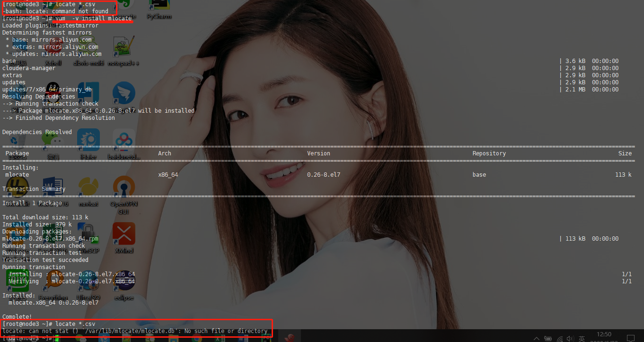Launch the iHaier desktop shortcut
Screen dimensions: 644x342
pyautogui.click(x=88, y=144)
